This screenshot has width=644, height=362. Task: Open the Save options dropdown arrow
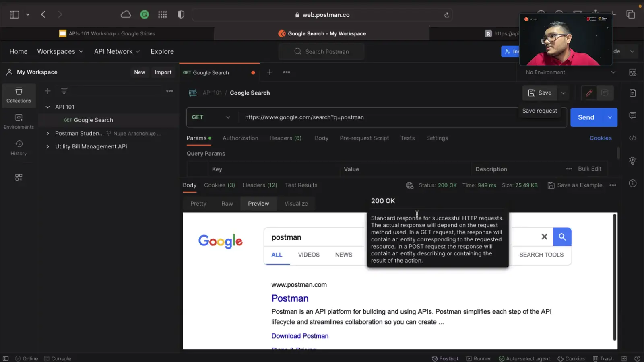pyautogui.click(x=563, y=93)
